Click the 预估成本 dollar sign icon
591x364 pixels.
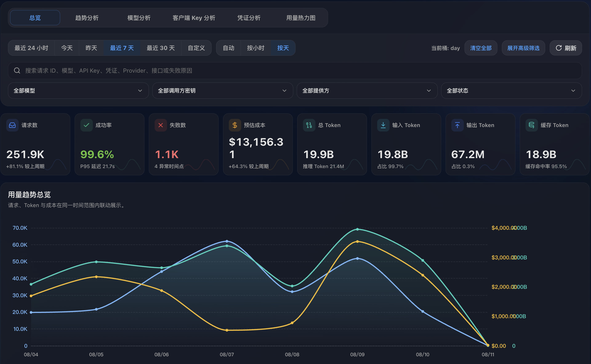235,125
